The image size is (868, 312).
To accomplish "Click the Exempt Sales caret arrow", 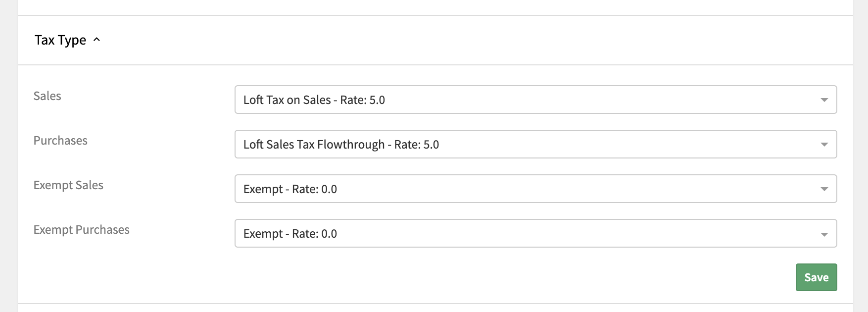I will (824, 189).
